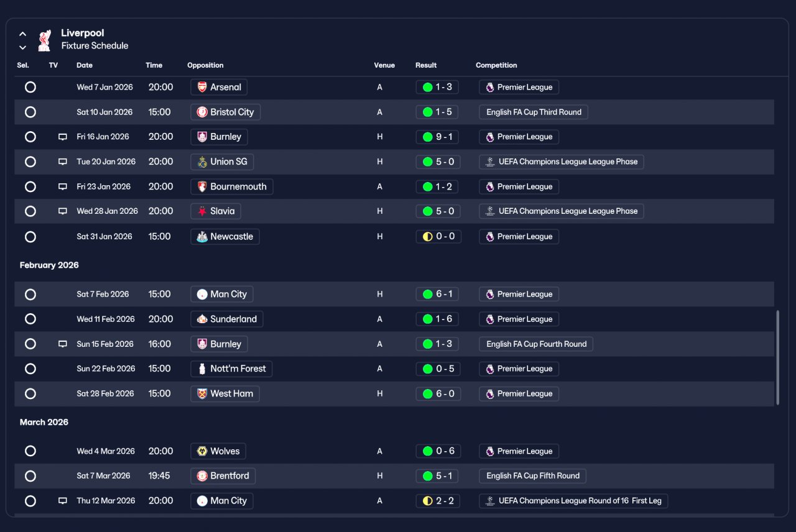796x532 pixels.
Task: Click the Competition column header
Action: [x=496, y=65]
